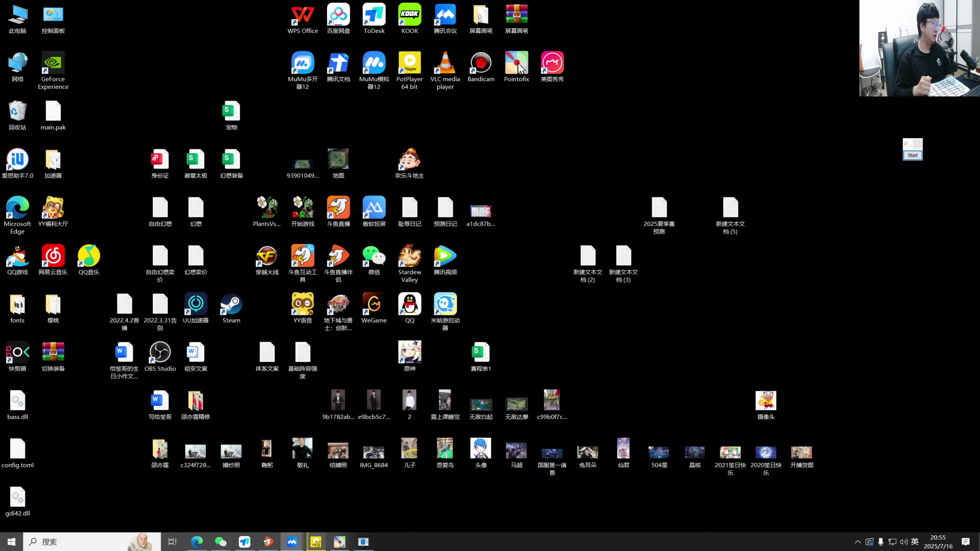
Task: Open the 傲软投屏 desktop shortcut
Action: coord(374,212)
